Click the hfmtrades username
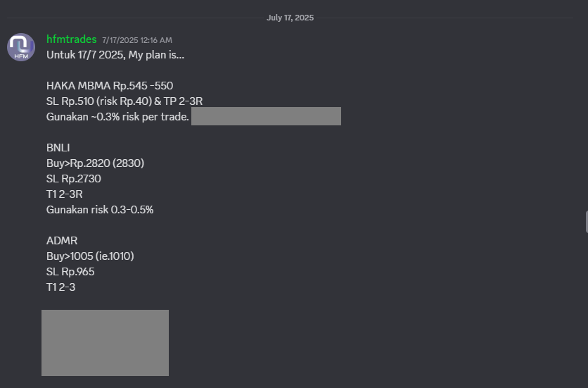 click(71, 39)
